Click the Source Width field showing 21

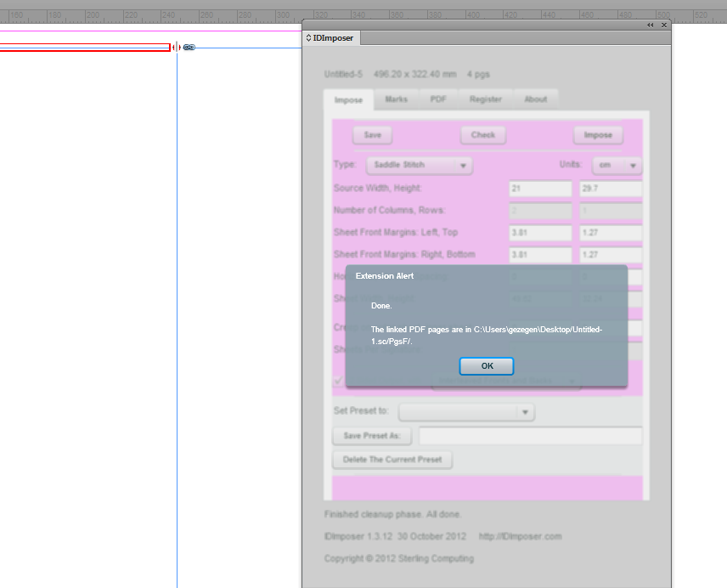(540, 189)
